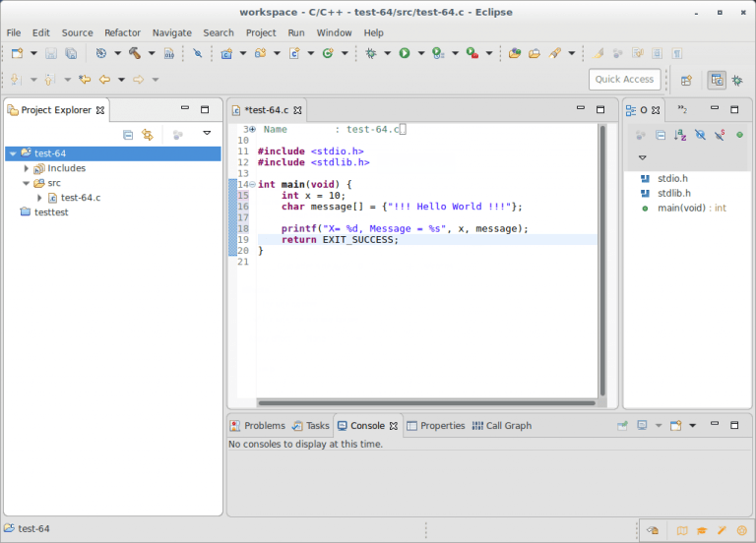Toggle Hide Fields in Outline view

700,136
